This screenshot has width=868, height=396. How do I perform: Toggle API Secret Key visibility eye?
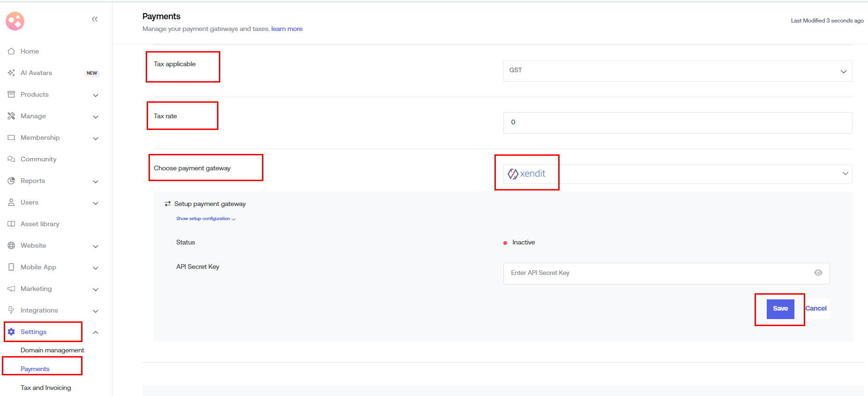point(818,273)
